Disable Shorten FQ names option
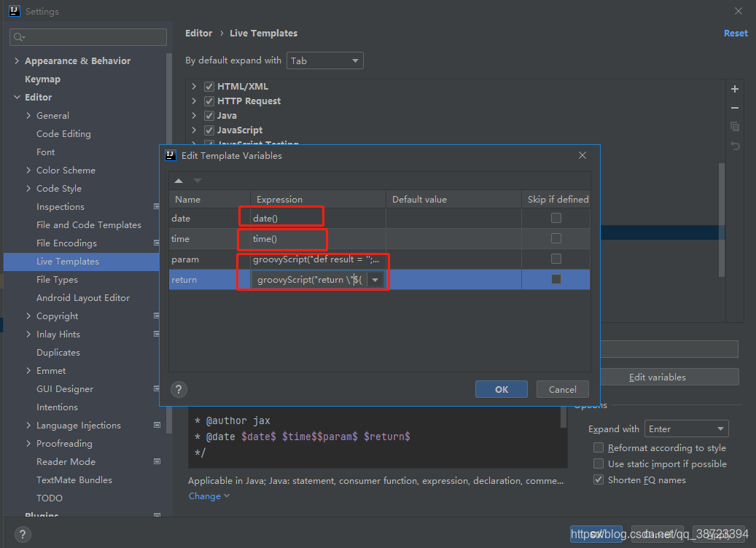The height and width of the screenshot is (548, 756). click(x=599, y=479)
